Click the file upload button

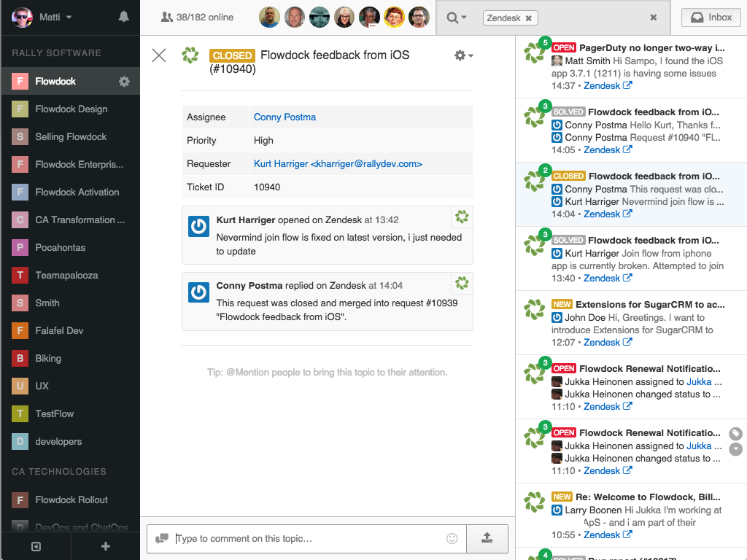tap(487, 538)
